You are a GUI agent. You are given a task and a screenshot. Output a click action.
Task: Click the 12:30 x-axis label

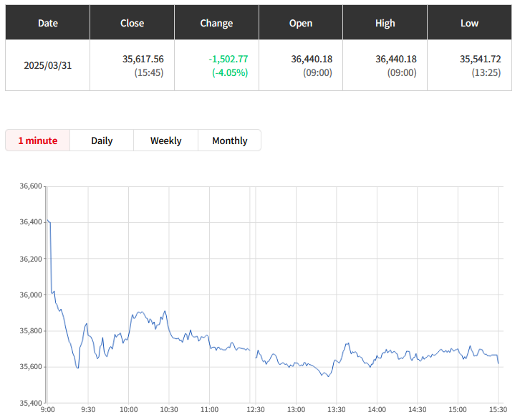pos(256,410)
